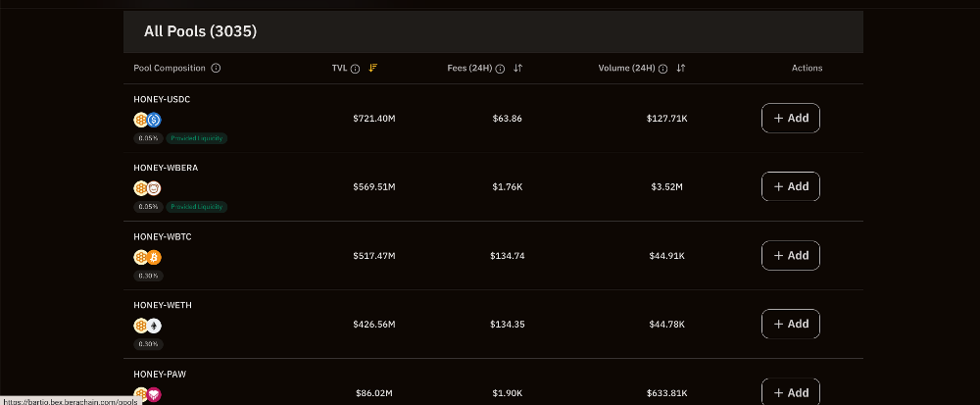Select the $44.91K volume value
This screenshot has width=980, height=405.
click(666, 256)
